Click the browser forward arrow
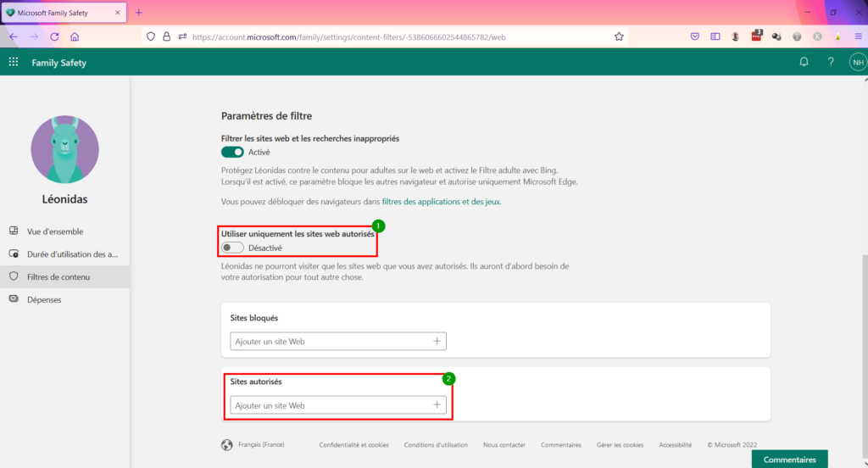This screenshot has width=868, height=468. point(34,36)
